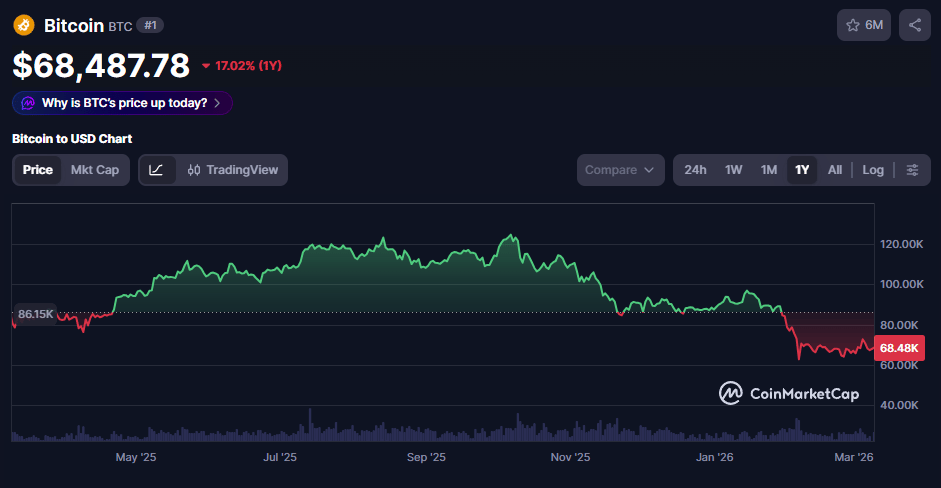The width and height of the screenshot is (941, 488).
Task: Click the Mar '26 axis label
Action: (x=853, y=457)
